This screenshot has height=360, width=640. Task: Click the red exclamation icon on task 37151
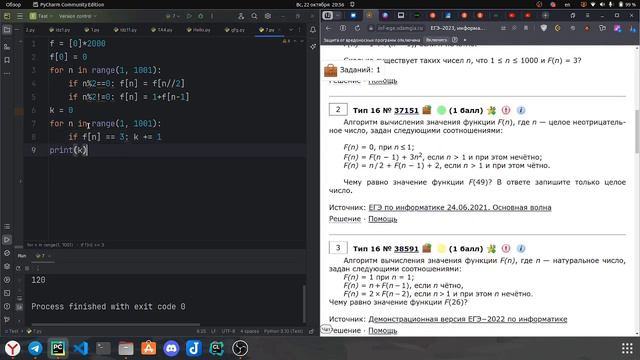point(506,110)
